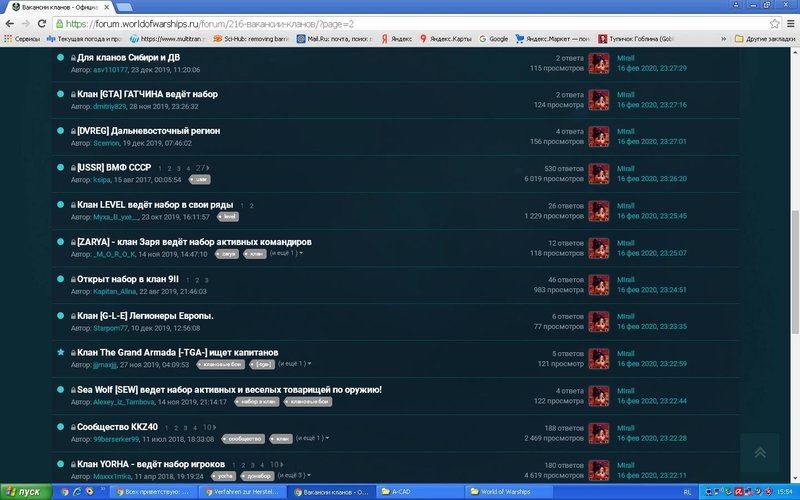Open the Chrome hamburger menu
Image resolution: width=800 pixels, height=500 pixels.
tap(790, 23)
